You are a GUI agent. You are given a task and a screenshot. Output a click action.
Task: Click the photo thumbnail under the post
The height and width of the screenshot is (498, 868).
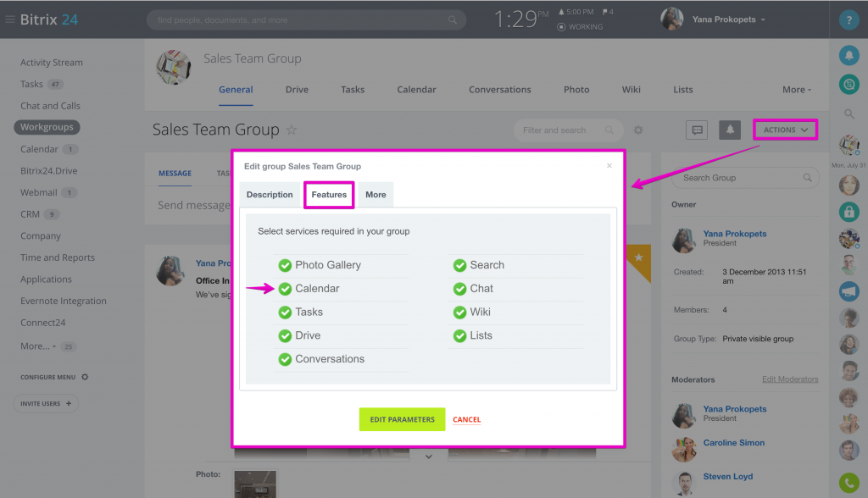255,484
